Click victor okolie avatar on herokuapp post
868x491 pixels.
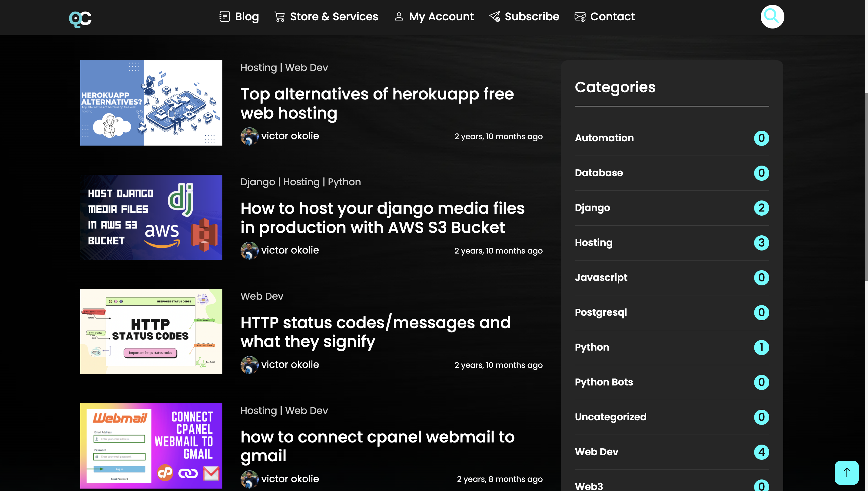(249, 136)
